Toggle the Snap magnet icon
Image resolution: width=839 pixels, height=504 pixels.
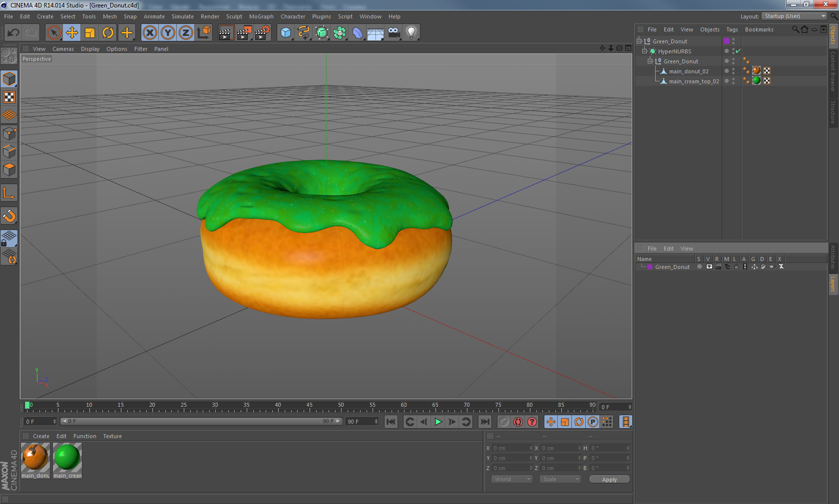(9, 216)
